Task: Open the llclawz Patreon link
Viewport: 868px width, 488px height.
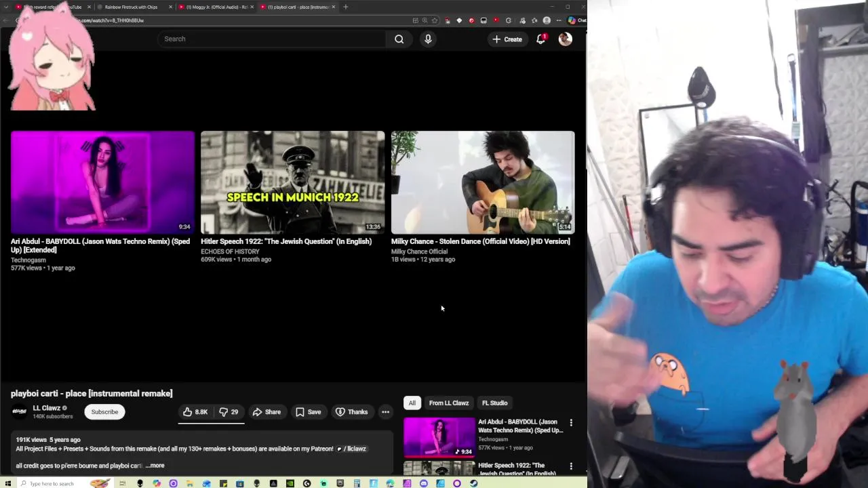Action: coord(352,449)
